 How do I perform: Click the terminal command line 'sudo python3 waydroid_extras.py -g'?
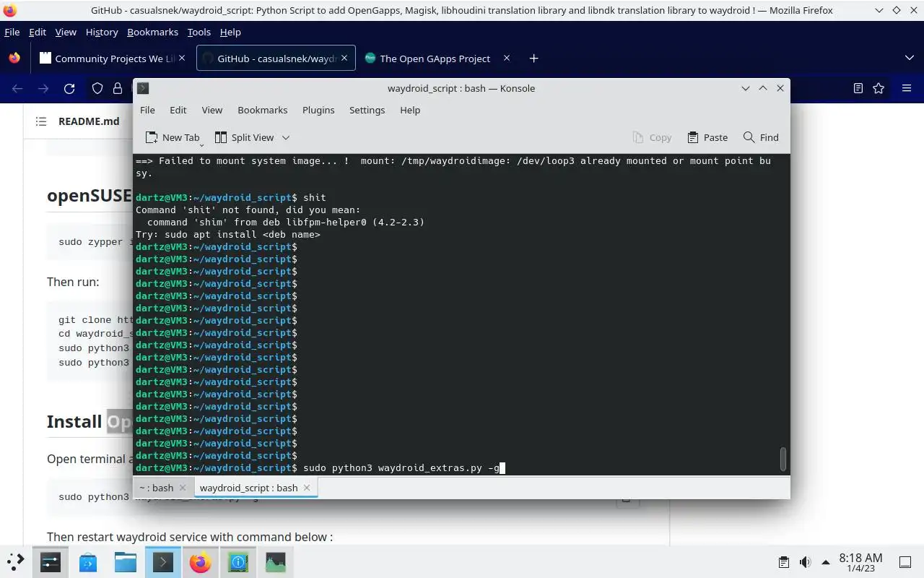(401, 468)
